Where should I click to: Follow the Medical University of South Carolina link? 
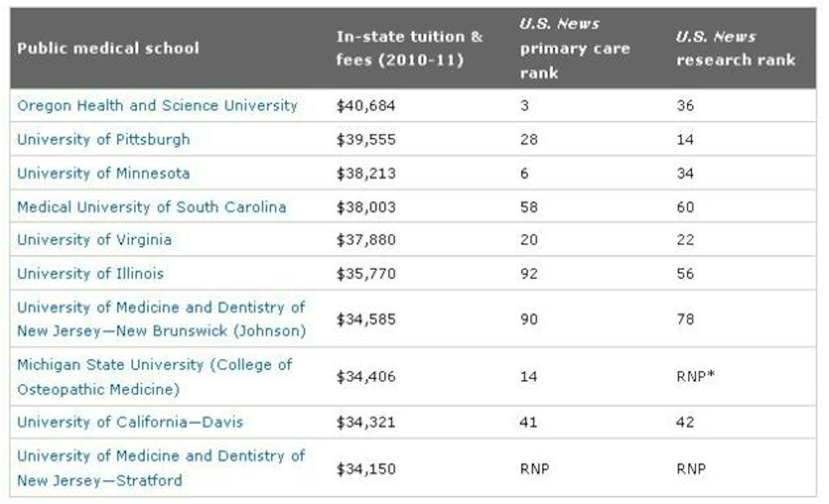(x=152, y=207)
